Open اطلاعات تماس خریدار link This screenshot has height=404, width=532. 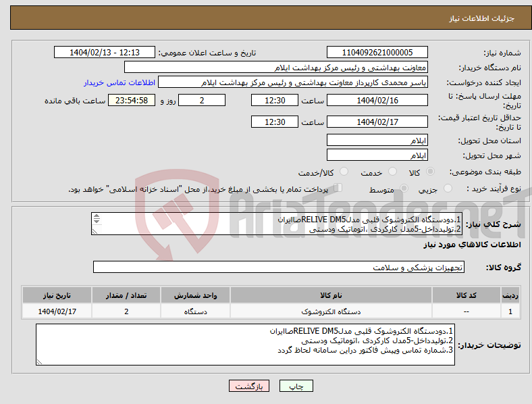(119, 82)
